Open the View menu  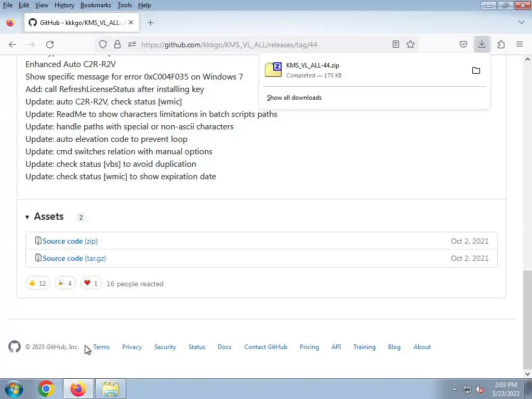[42, 5]
